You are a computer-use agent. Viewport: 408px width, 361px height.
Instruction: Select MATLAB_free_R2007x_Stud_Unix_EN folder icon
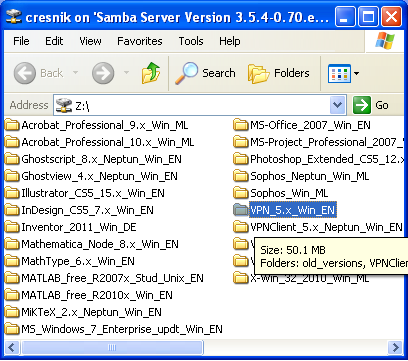pos(12,278)
